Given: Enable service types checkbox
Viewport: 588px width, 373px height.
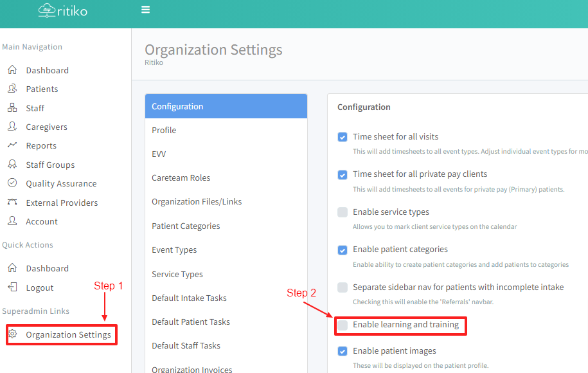Looking at the screenshot, I should (x=343, y=212).
